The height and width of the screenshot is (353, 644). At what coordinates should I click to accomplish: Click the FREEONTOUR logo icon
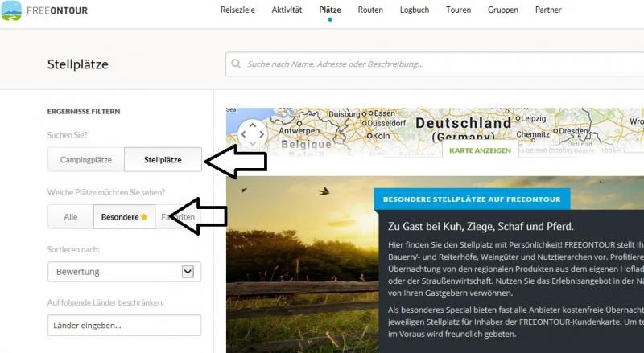(x=11, y=10)
